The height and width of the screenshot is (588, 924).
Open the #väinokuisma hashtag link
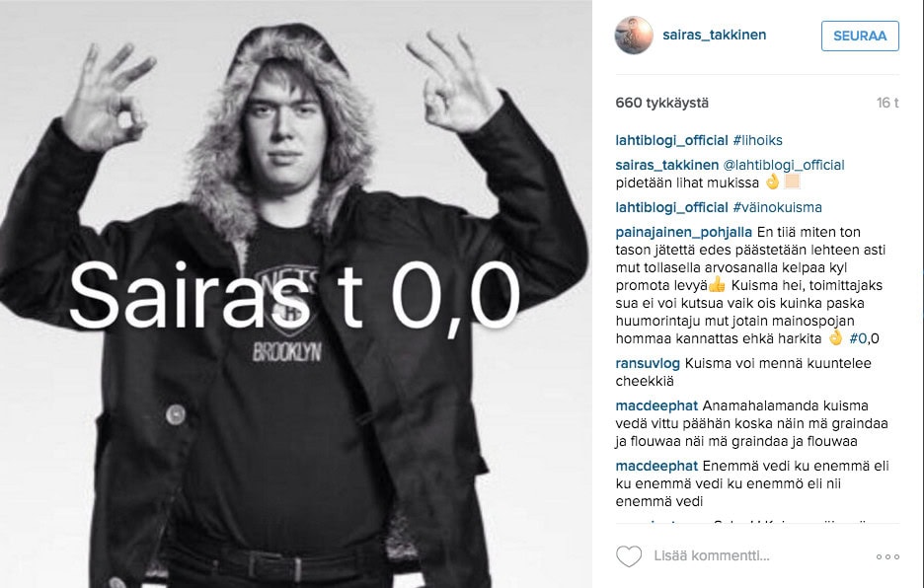point(777,207)
